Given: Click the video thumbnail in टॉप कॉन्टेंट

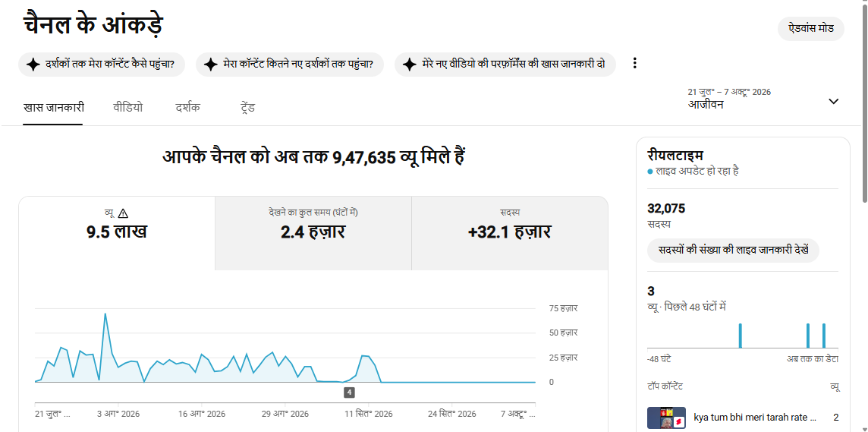Looking at the screenshot, I should tap(666, 418).
